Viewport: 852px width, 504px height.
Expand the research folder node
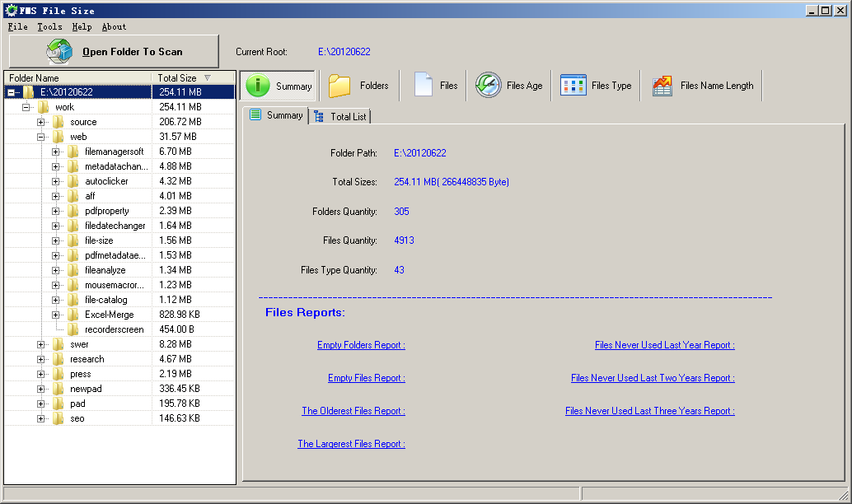click(39, 358)
